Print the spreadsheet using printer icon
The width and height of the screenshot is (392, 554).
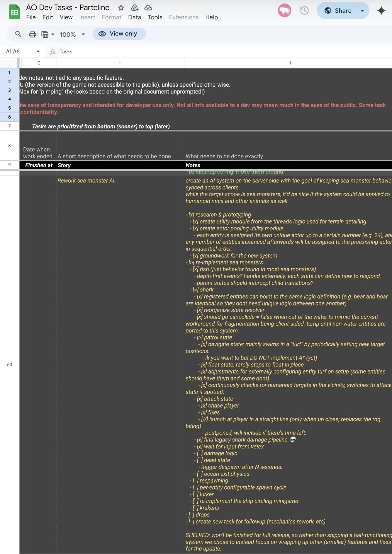click(33, 34)
